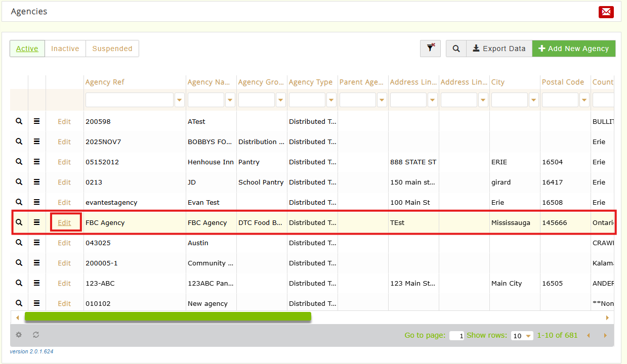The height and width of the screenshot is (364, 627).
Task: View details of the 200598 agency row
Action: click(19, 121)
